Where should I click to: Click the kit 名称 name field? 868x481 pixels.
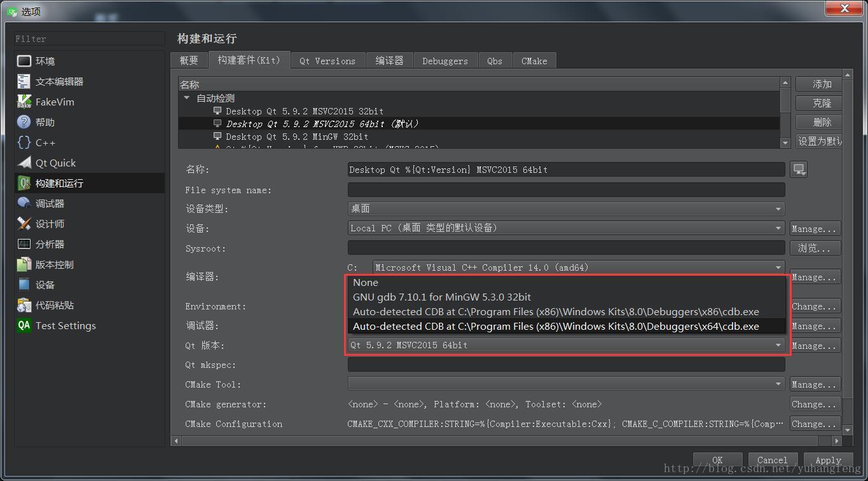[566, 170]
